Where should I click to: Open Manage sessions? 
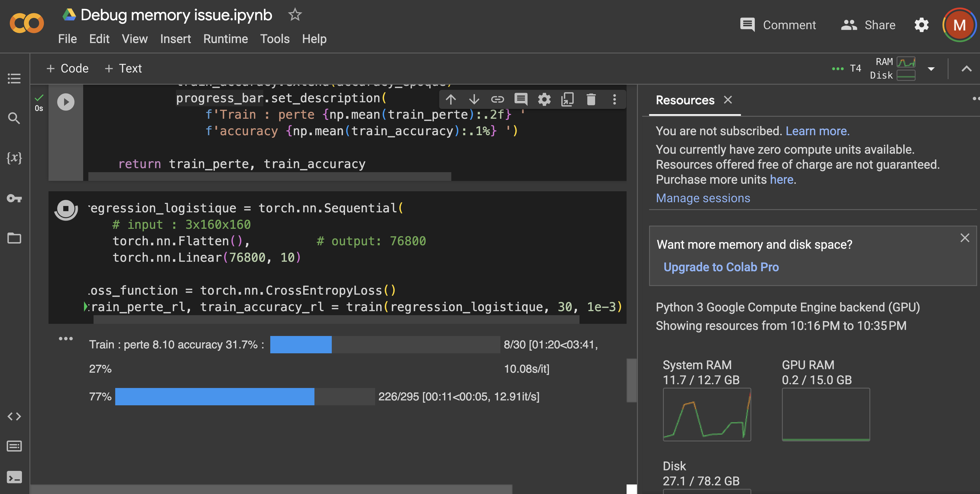pos(703,198)
